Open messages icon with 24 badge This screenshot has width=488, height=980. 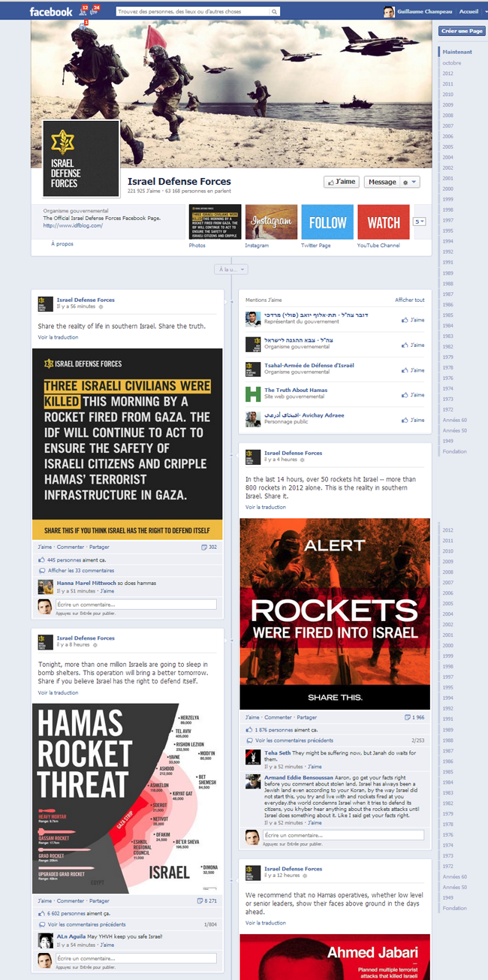click(95, 11)
